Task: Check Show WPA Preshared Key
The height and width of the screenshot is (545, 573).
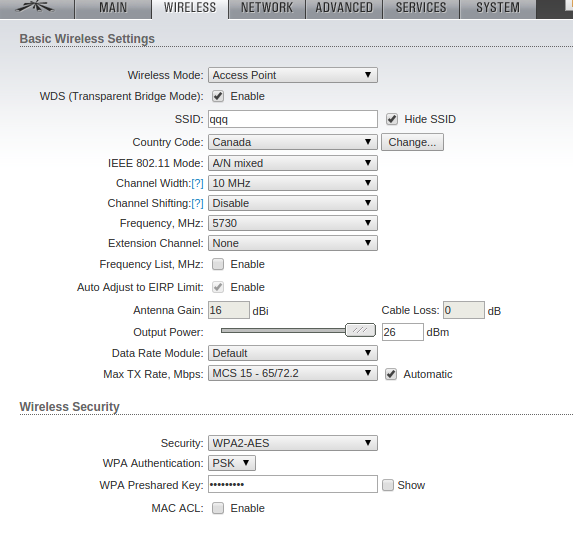Action: coord(388,485)
